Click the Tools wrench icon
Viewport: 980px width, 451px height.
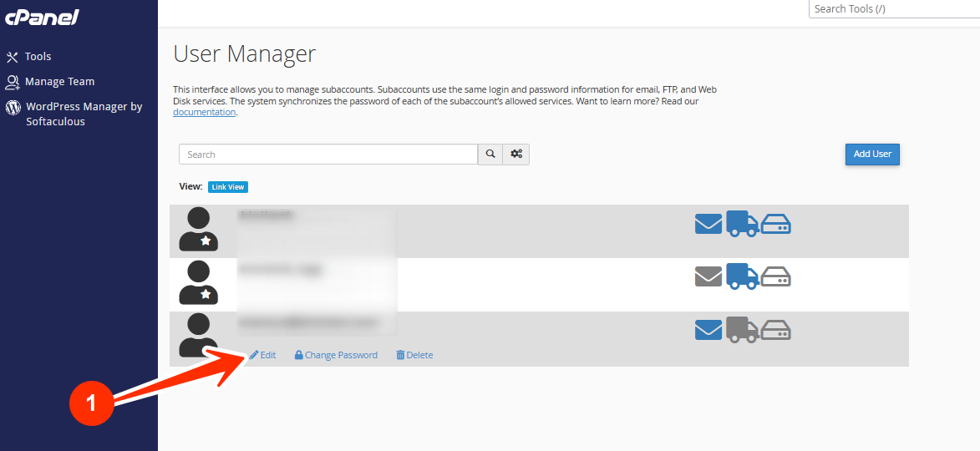point(13,57)
